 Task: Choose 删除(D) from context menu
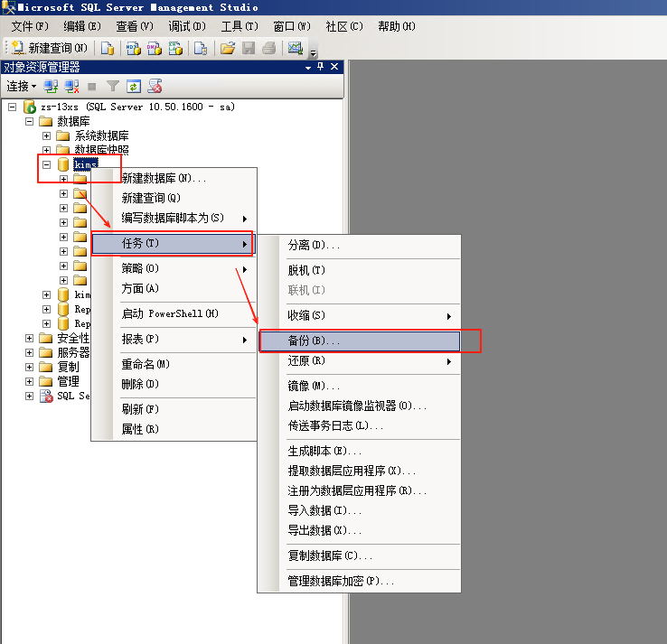coord(174,384)
